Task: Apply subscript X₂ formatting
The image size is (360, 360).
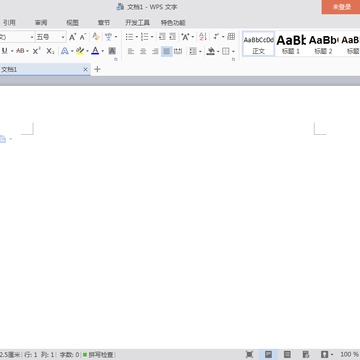Action: coord(50,51)
